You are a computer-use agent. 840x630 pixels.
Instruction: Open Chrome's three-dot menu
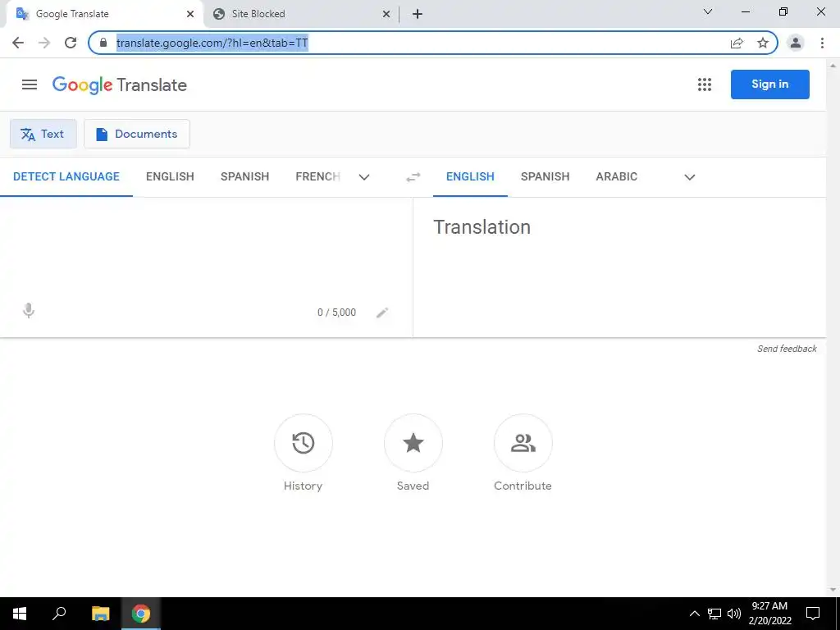click(x=822, y=43)
